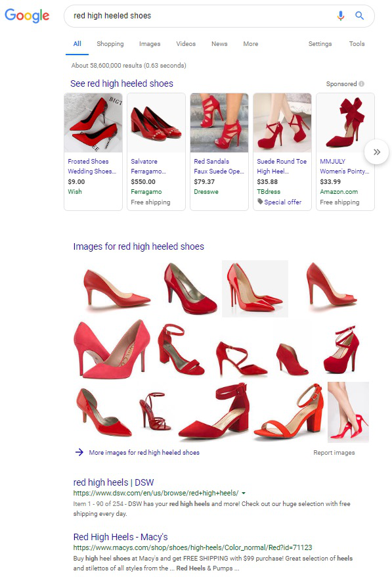Open patent d'Orsay low pump image
The width and height of the screenshot is (392, 577).
[104, 412]
